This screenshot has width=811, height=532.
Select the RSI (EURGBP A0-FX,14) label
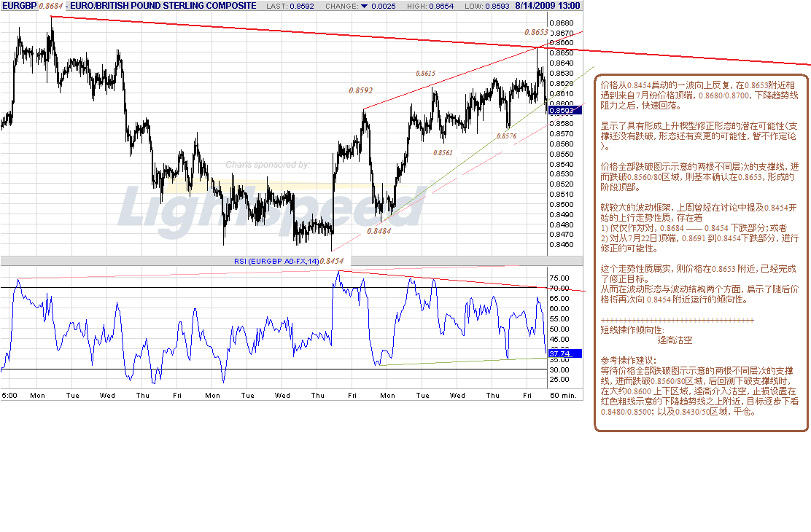click(x=276, y=261)
